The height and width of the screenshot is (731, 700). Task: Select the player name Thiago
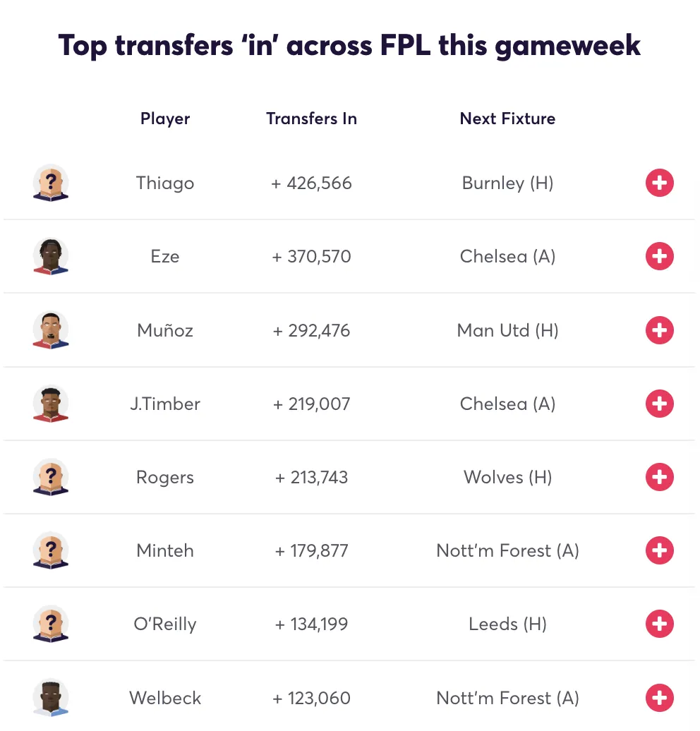(164, 183)
